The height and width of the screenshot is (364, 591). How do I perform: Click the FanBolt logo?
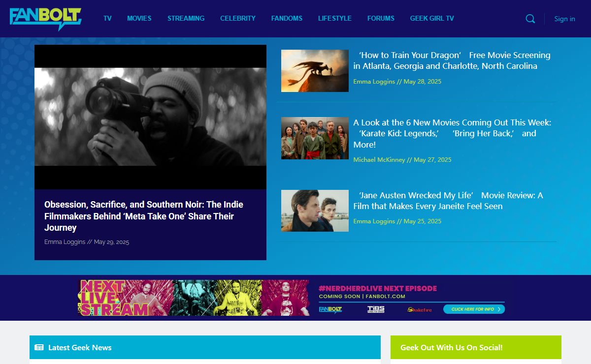pos(45,19)
